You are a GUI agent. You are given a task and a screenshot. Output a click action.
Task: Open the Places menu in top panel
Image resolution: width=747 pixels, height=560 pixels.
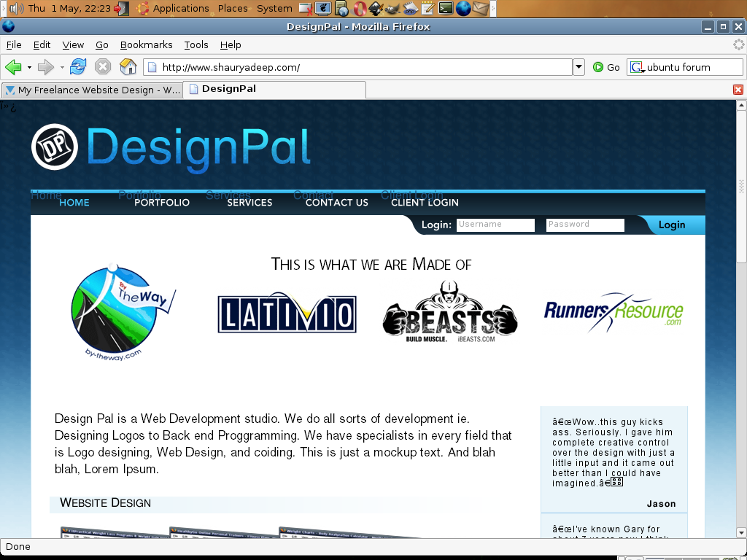(x=233, y=9)
